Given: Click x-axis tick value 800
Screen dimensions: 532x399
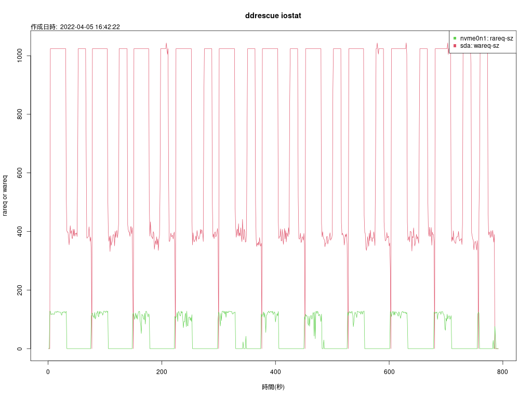Looking at the screenshot, I should point(502,372).
